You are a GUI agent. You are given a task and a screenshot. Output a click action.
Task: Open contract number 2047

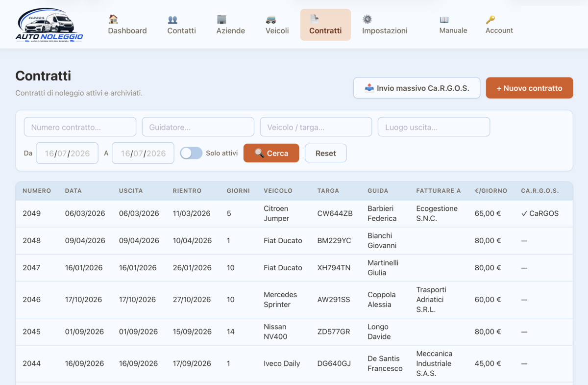pos(294,268)
